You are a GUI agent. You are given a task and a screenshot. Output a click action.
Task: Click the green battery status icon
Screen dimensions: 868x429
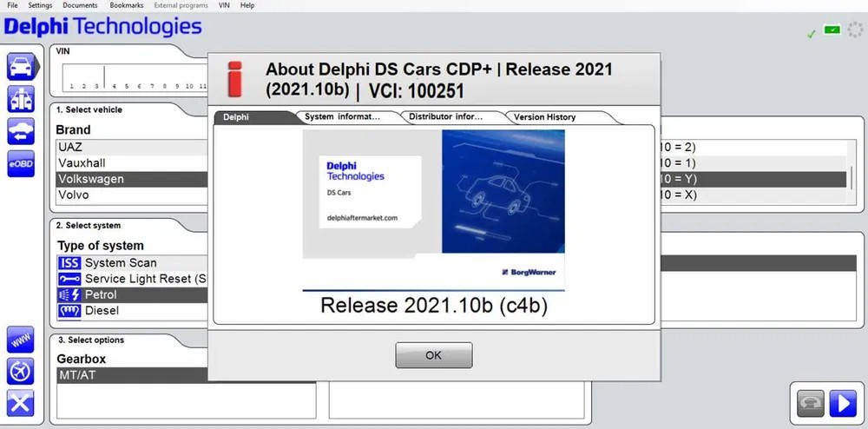pos(832,30)
